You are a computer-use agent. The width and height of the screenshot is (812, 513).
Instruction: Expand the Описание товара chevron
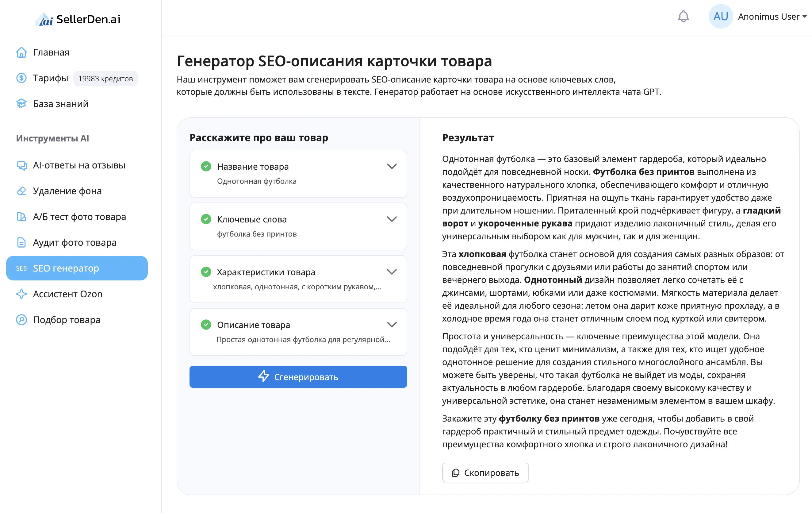392,325
